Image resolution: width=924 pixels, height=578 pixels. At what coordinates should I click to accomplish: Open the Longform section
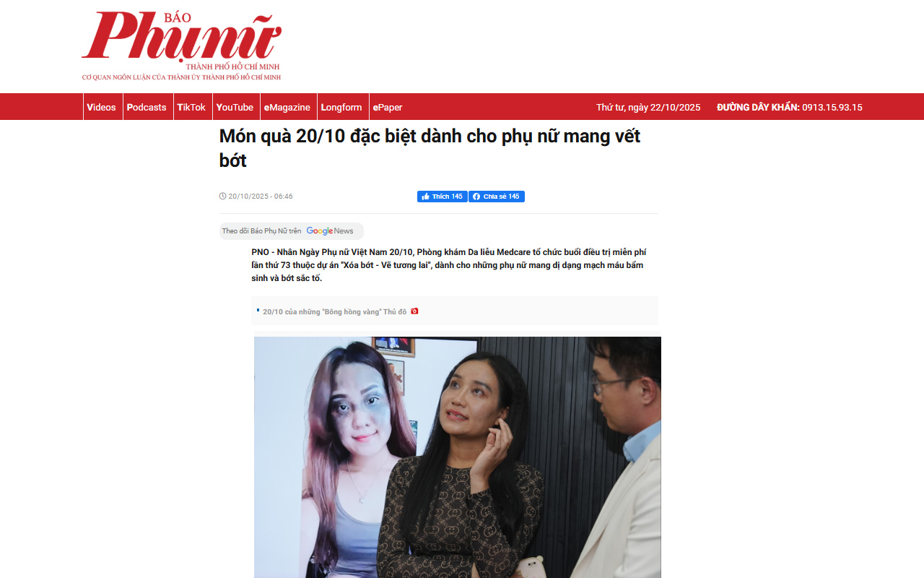(x=341, y=107)
